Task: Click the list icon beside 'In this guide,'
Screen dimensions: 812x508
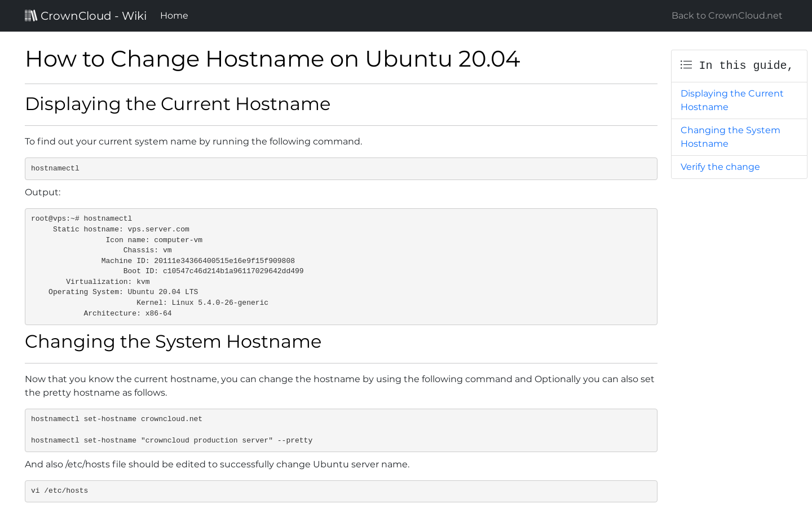Action: 686,65
